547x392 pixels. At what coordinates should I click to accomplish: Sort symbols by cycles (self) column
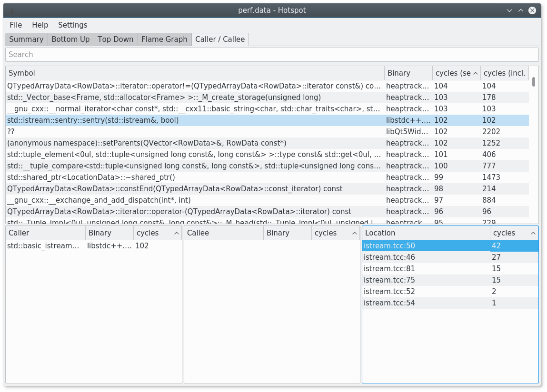(456, 73)
